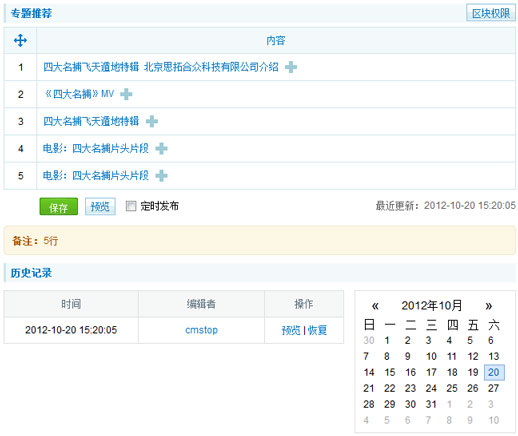Screen dimensions: 518x436
Task: Go to previous month with « arrow
Action: pos(375,306)
